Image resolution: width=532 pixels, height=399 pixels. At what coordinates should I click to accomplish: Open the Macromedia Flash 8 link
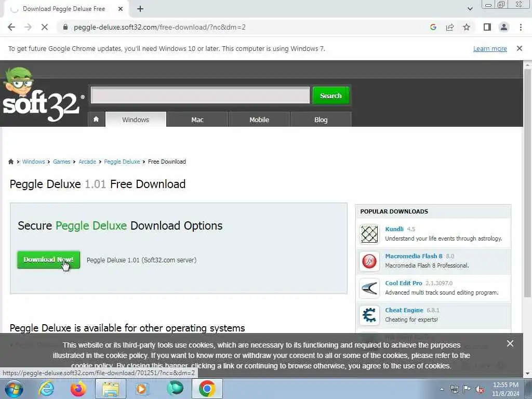pyautogui.click(x=414, y=256)
